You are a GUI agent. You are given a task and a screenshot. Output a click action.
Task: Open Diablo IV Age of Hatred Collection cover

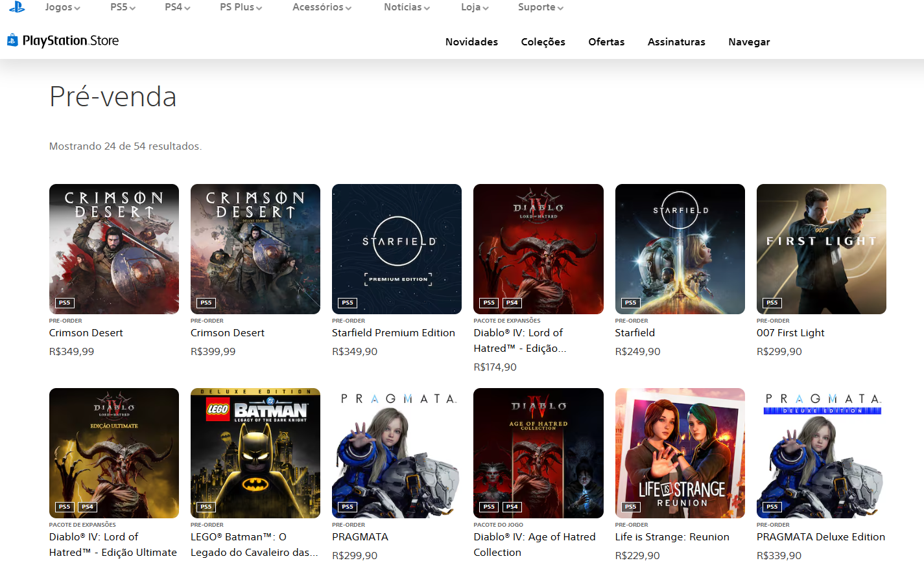point(538,453)
